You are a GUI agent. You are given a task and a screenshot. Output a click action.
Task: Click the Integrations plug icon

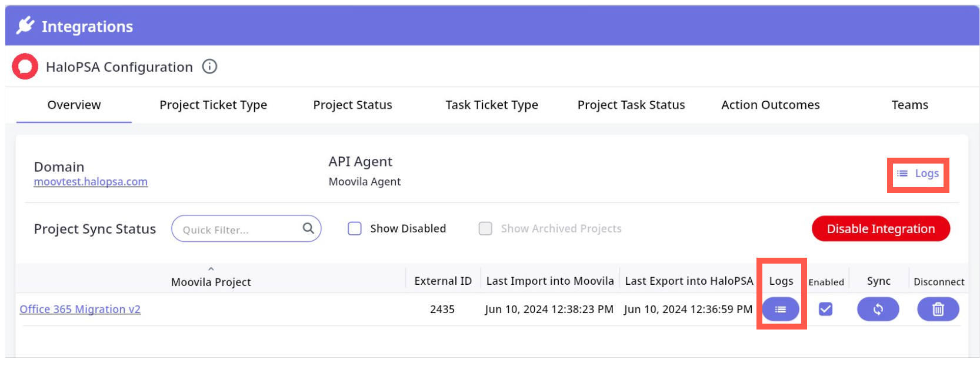[x=25, y=26]
